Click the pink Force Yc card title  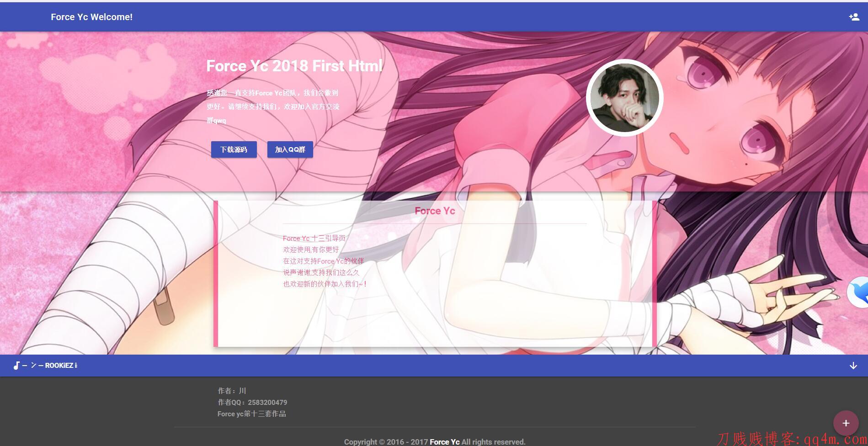pos(435,211)
